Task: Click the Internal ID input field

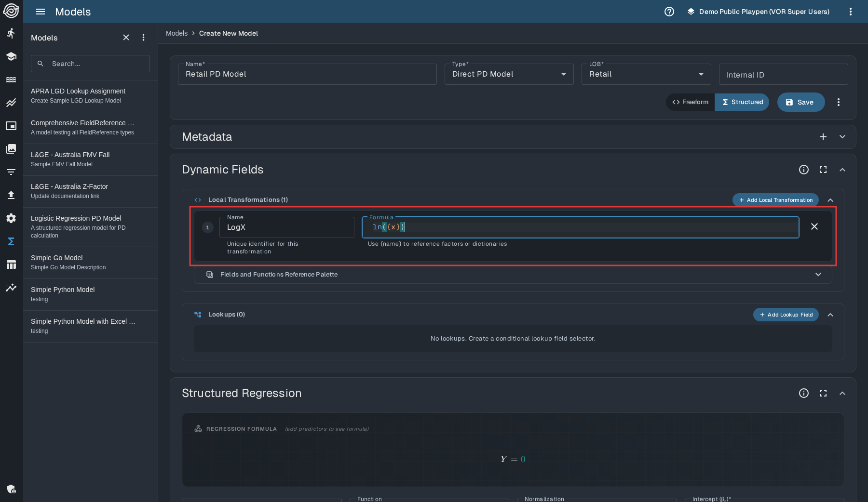Action: click(783, 75)
